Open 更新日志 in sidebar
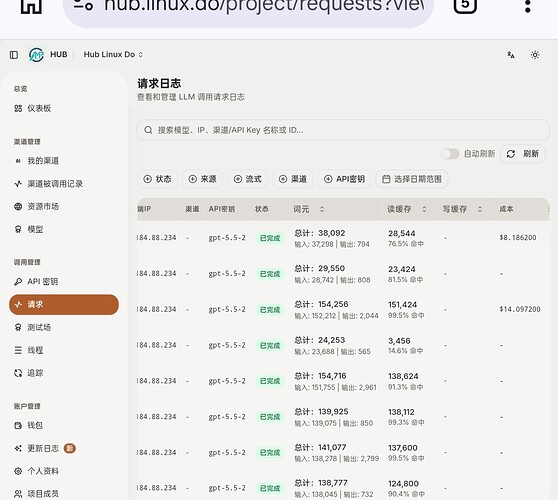 tap(64, 448)
